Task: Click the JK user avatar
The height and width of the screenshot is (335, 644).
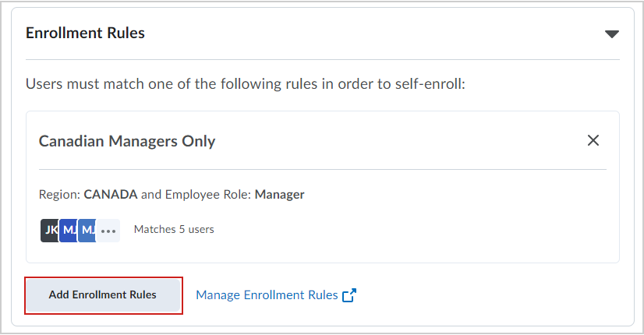Action: pyautogui.click(x=50, y=231)
